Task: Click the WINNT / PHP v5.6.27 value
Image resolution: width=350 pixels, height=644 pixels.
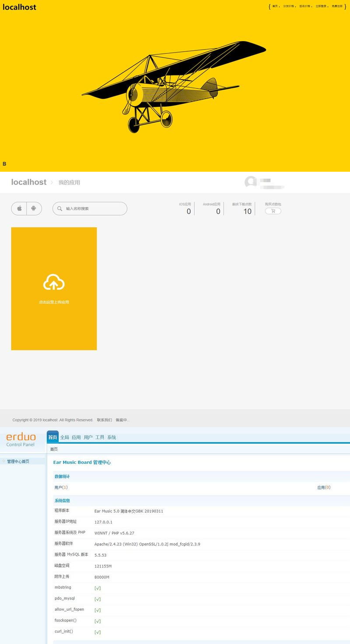Action: click(114, 533)
